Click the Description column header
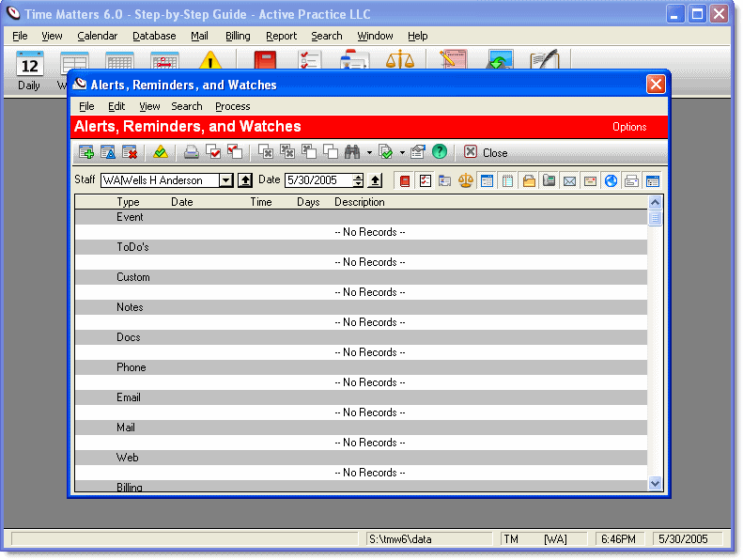Screen dimensions: 743x560 359,202
